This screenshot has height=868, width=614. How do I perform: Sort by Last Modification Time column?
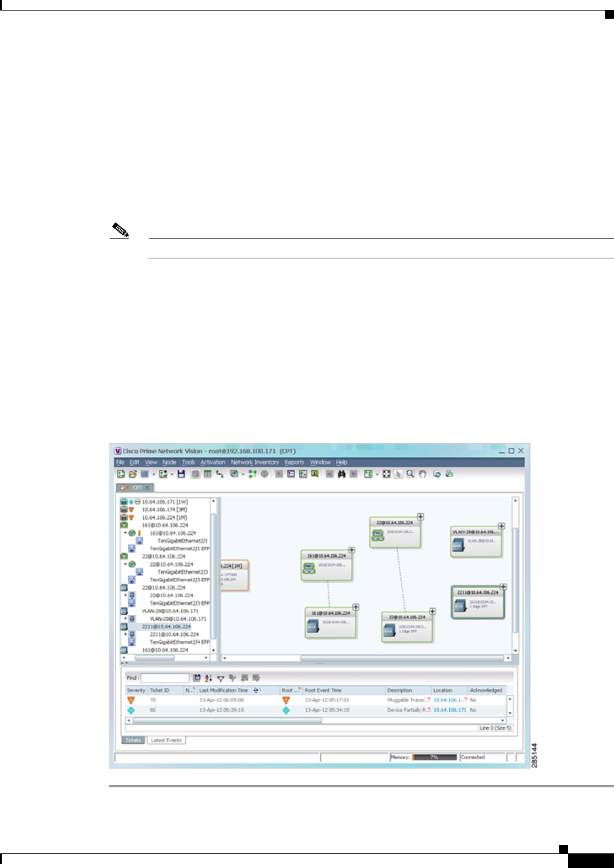(238, 690)
